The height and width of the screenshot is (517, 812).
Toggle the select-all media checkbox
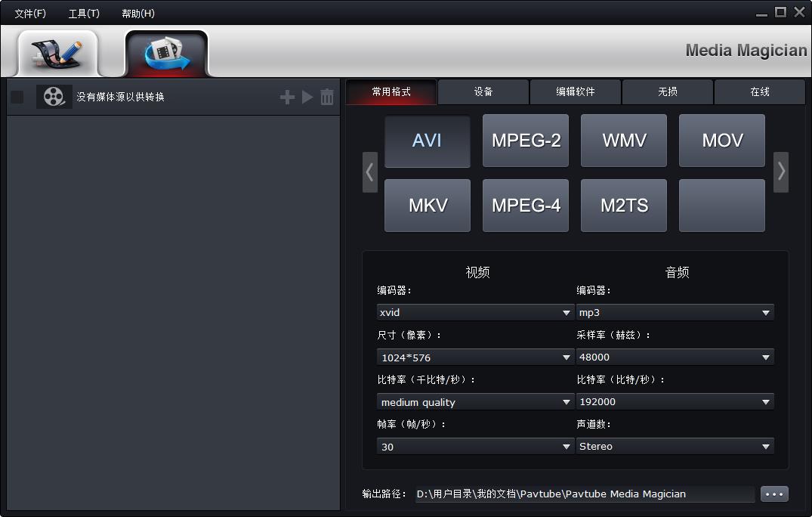(17, 97)
